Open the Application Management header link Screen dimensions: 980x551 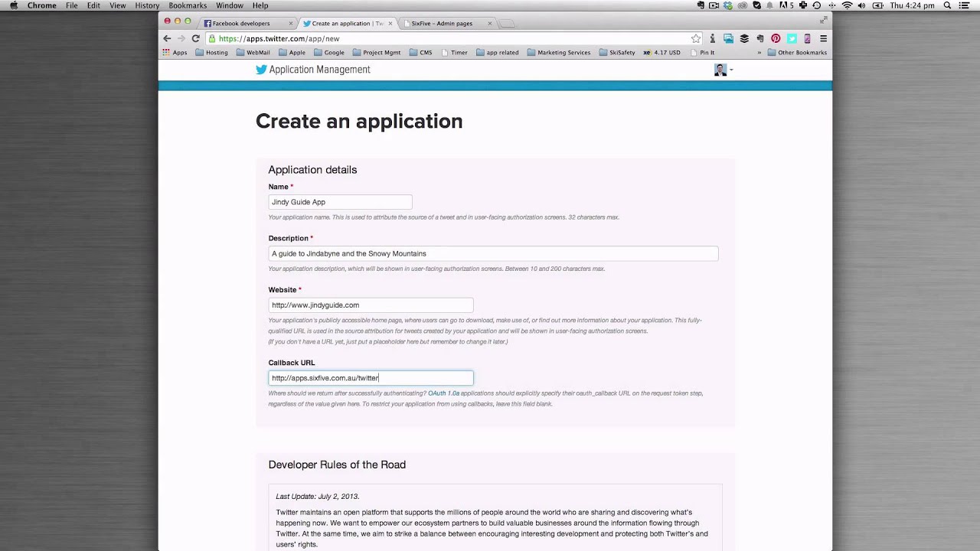(319, 70)
